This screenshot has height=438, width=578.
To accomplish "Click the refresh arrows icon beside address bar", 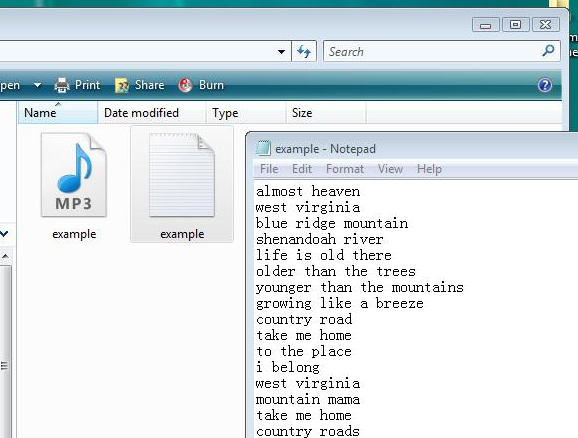I will 304,51.
